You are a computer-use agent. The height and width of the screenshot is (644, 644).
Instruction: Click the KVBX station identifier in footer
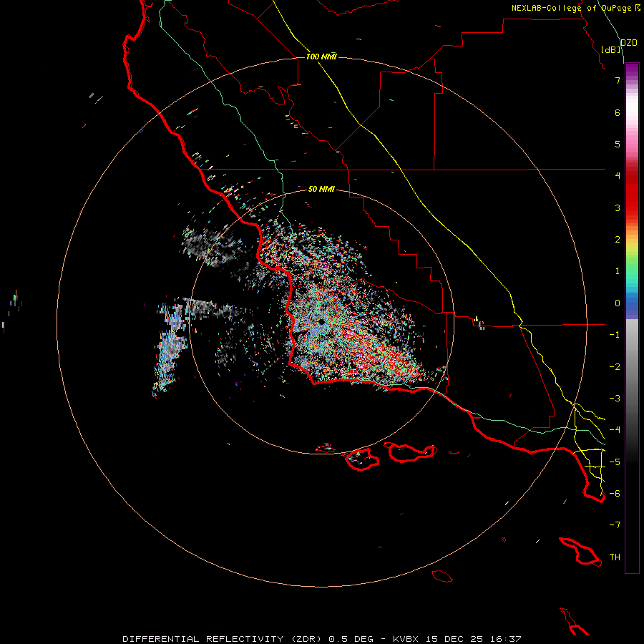pyautogui.click(x=406, y=639)
